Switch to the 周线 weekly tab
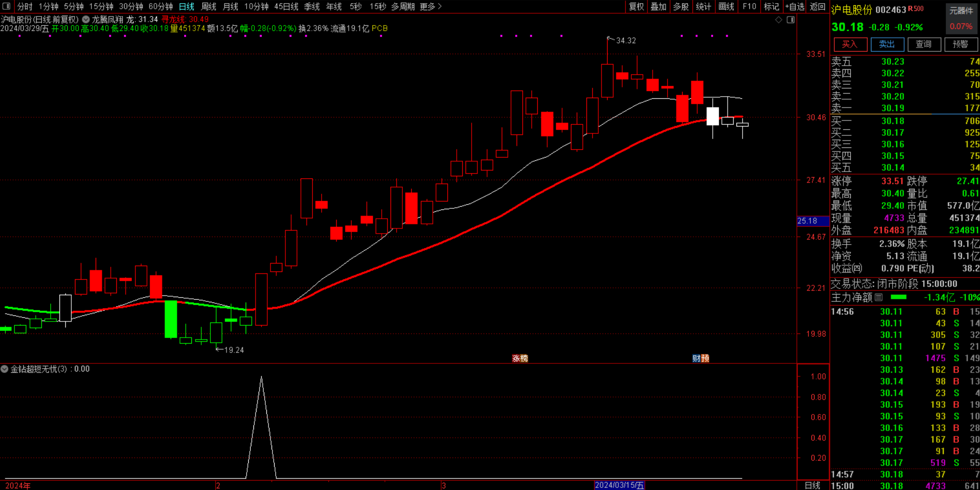 click(208, 6)
